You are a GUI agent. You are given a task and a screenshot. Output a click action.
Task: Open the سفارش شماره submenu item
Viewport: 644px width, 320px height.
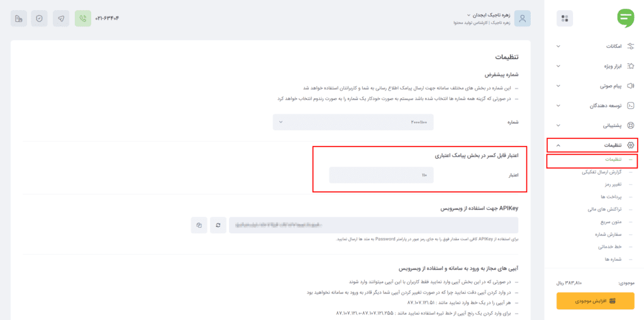(608, 234)
